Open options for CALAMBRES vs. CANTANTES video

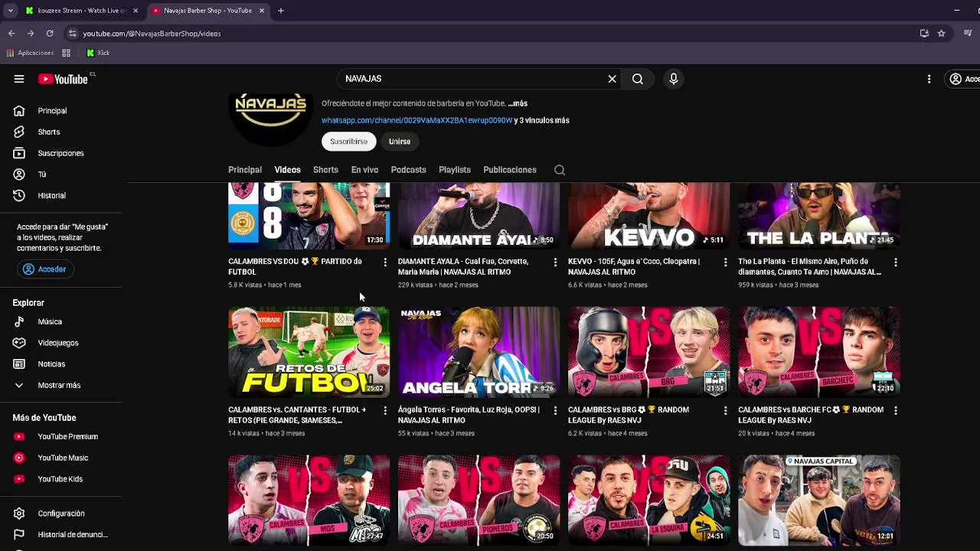click(x=385, y=411)
